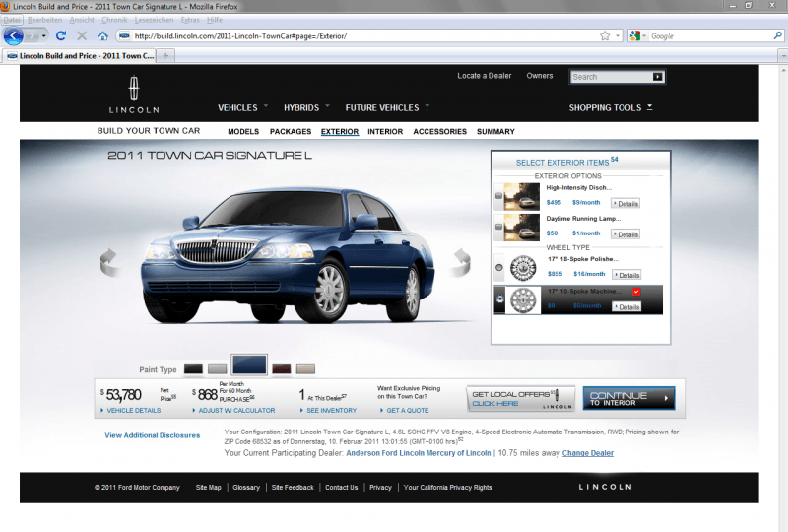Screen dimensions: 788x532
Task: Switch to the INTERIOR step tab
Action: point(385,132)
